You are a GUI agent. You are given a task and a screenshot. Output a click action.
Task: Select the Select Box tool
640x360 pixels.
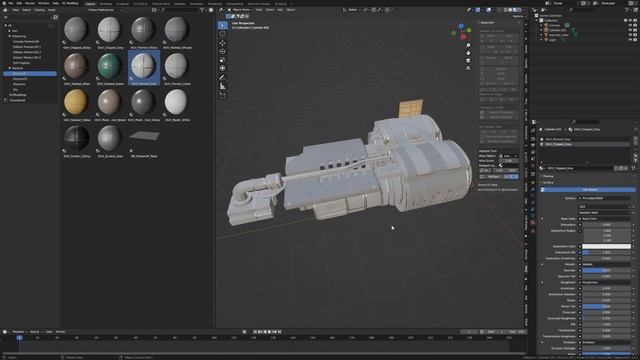point(222,25)
